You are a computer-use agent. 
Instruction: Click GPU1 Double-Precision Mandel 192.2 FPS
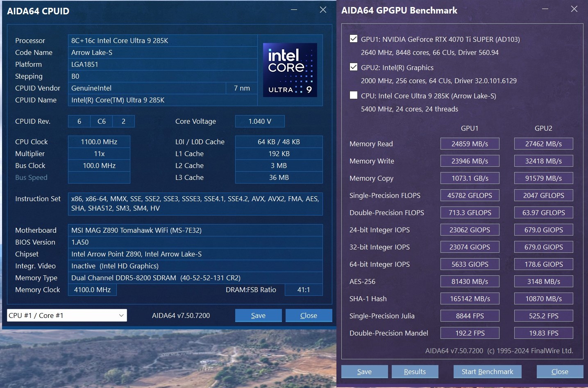point(470,333)
